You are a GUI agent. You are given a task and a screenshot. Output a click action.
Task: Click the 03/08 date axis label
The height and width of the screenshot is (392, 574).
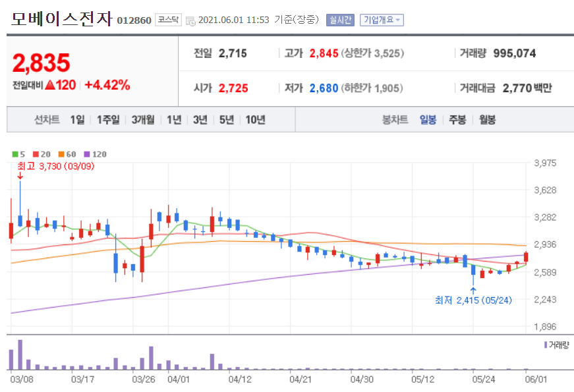coord(22,379)
